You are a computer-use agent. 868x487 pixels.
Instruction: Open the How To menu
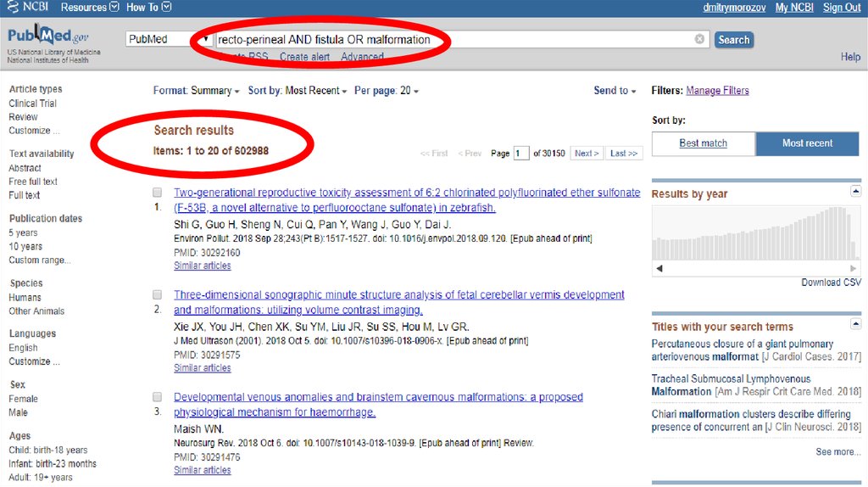pos(148,8)
